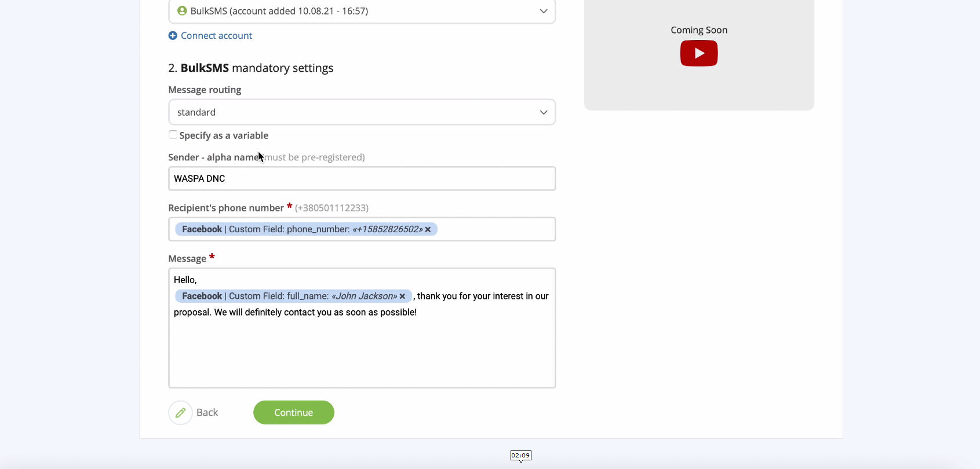
Task: Play the Coming Soon YouTube video
Action: pyautogui.click(x=699, y=53)
